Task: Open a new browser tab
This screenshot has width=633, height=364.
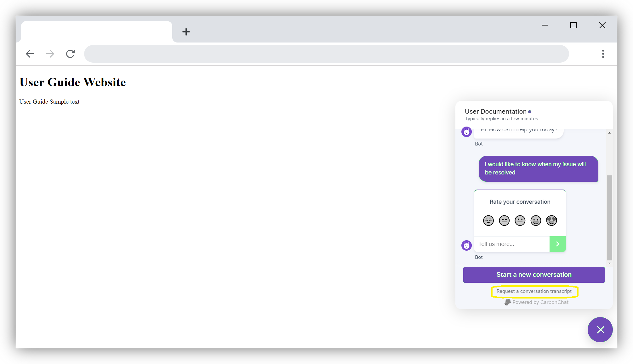Action: pos(186,32)
